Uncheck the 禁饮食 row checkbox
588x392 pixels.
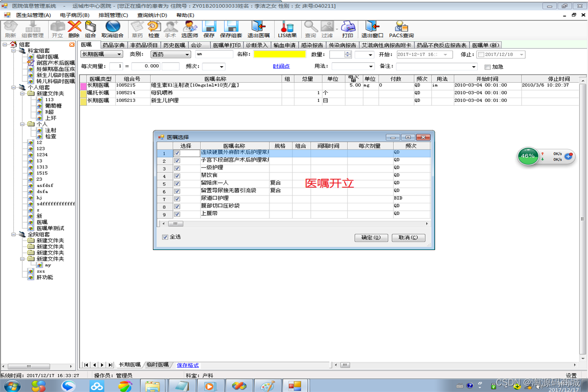click(x=177, y=176)
